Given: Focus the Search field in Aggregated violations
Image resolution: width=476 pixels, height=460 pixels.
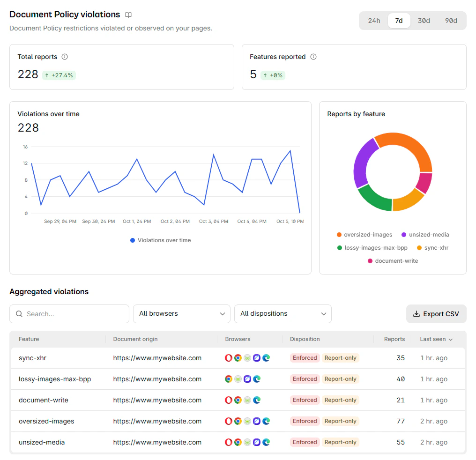Looking at the screenshot, I should pyautogui.click(x=69, y=314).
